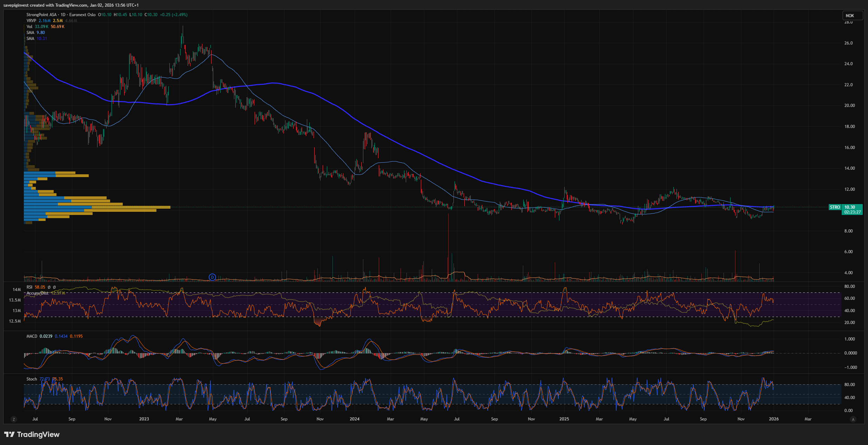This screenshot has width=868, height=445.
Task: Open the NOK currency selector
Action: [x=850, y=15]
